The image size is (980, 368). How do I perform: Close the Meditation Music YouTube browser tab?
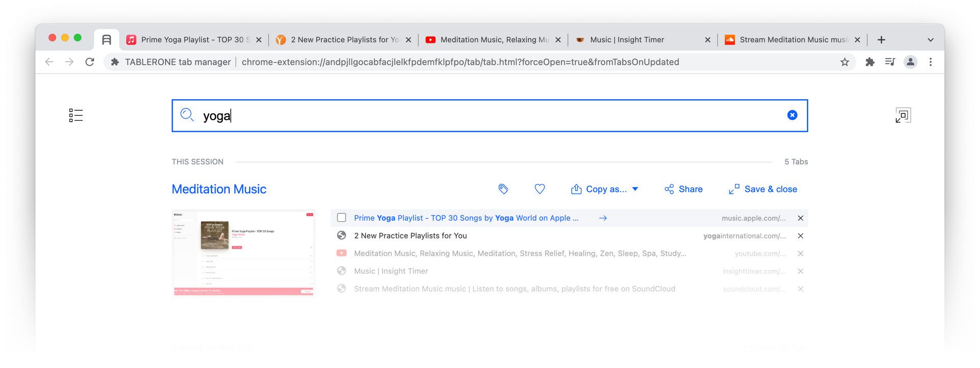(x=558, y=39)
